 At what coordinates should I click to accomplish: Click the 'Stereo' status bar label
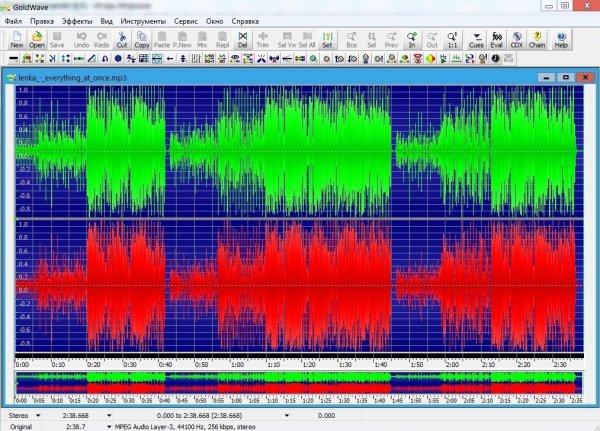coord(18,415)
